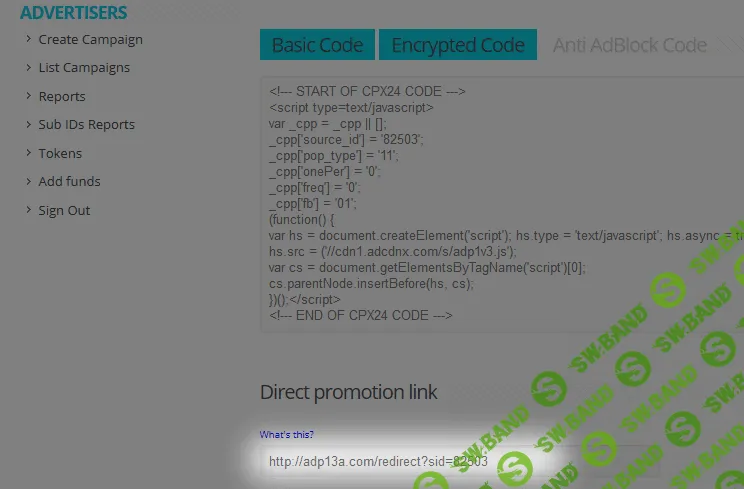Sign Out of the account
Viewport: 744px width, 489px height.
[x=64, y=211]
